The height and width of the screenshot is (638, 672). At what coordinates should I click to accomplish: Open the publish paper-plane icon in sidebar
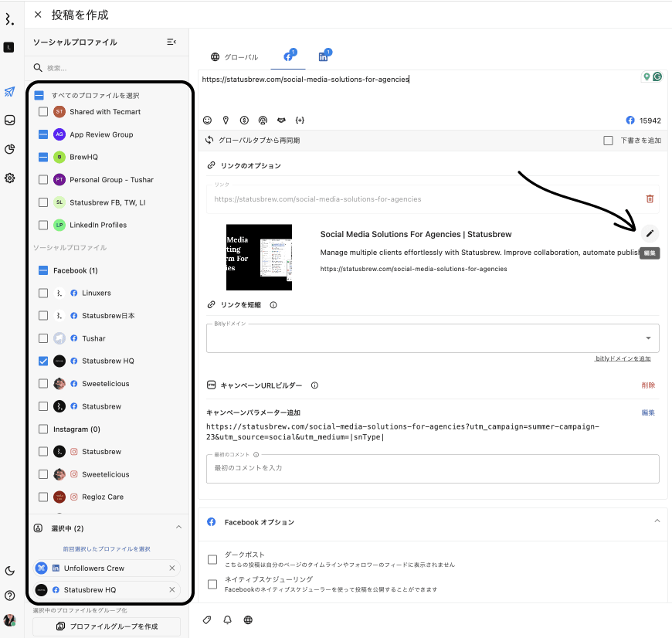point(9,92)
